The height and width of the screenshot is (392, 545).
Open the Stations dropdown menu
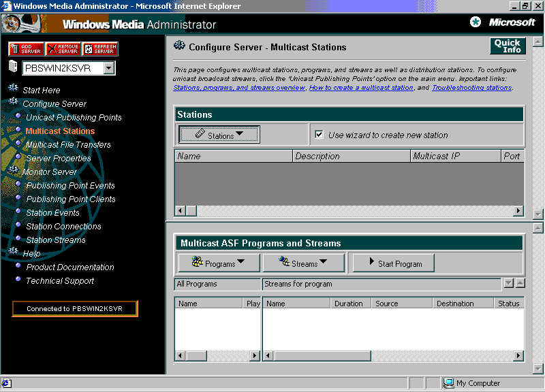tap(219, 135)
